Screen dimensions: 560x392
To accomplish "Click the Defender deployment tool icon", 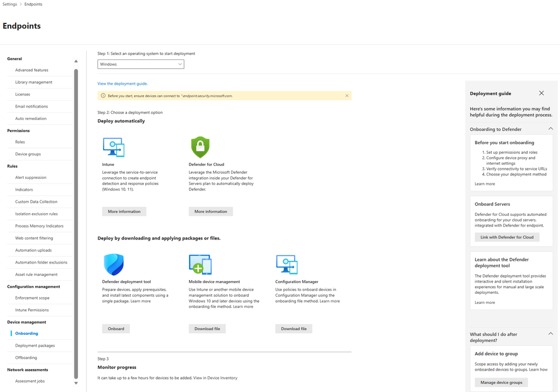I will click(x=114, y=264).
